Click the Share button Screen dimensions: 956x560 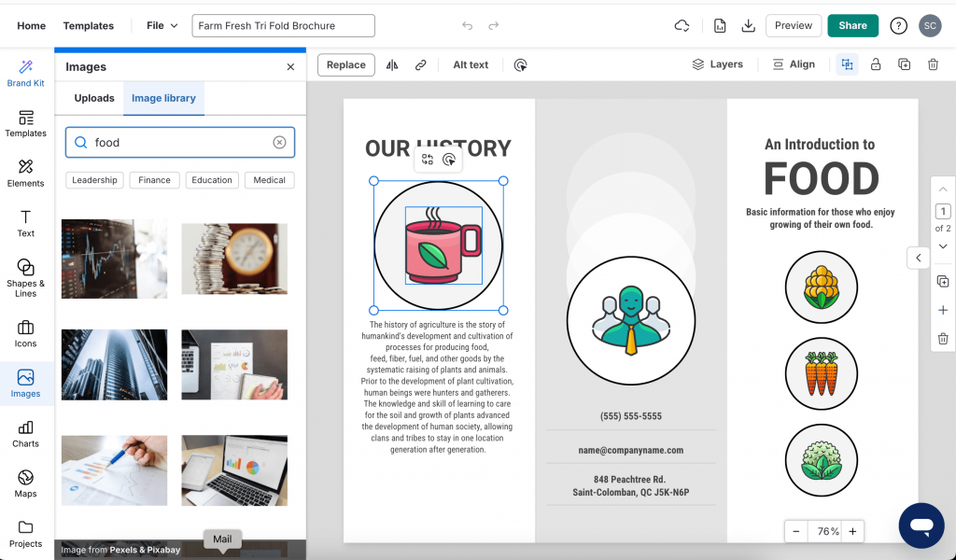pos(852,26)
